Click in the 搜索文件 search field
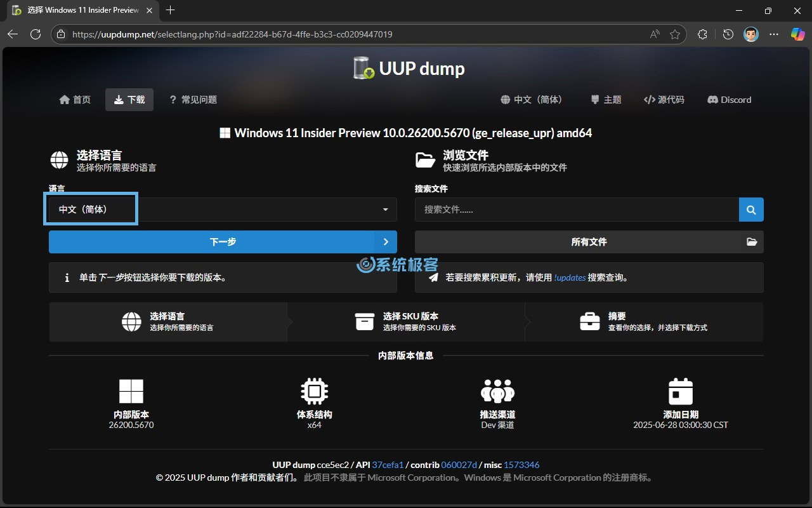 pos(577,210)
